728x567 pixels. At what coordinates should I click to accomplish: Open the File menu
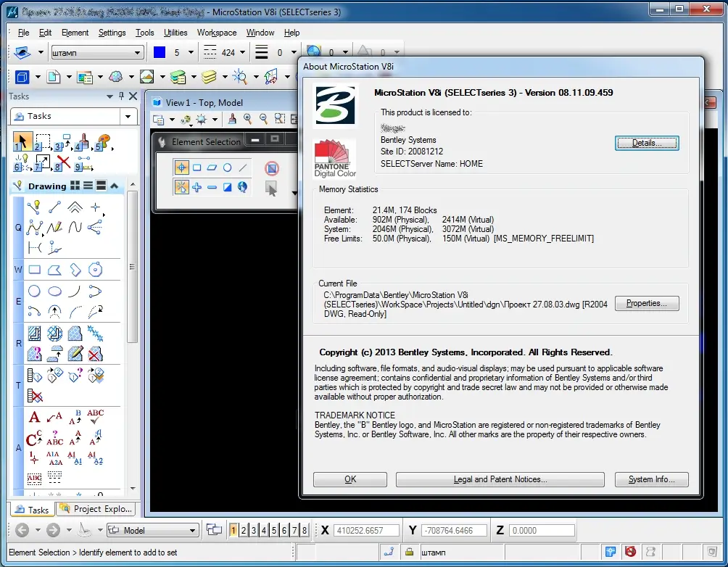(x=23, y=33)
